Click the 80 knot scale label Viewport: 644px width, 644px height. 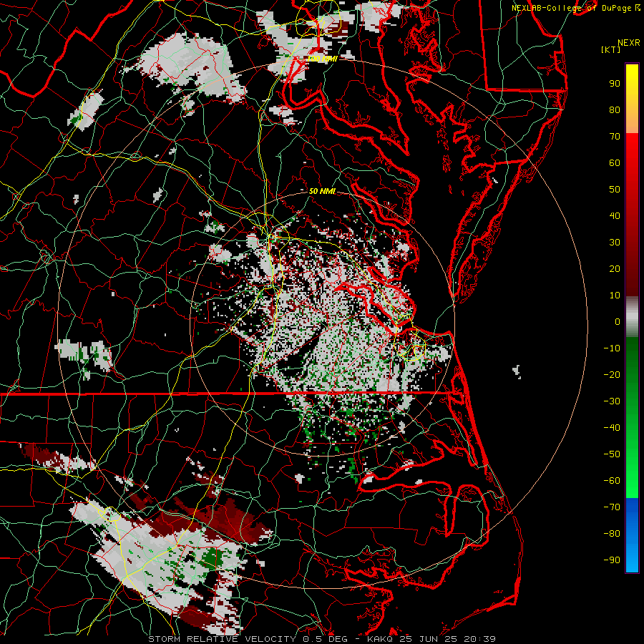click(615, 109)
